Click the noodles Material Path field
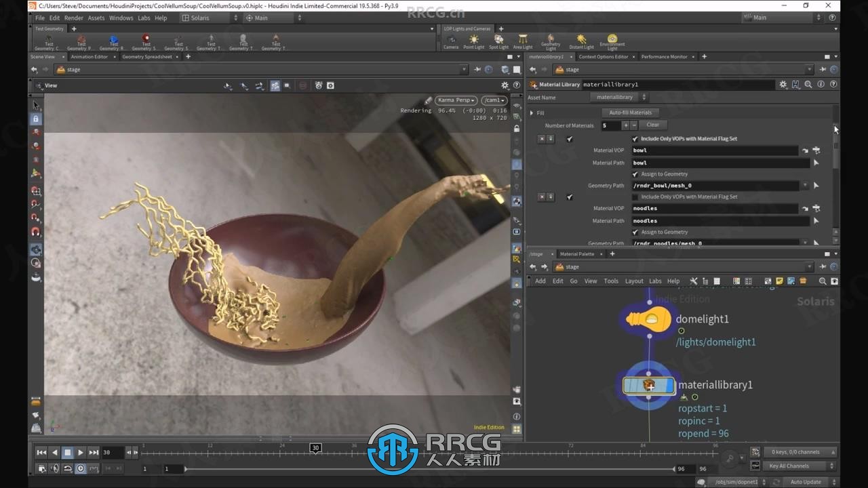 [720, 221]
